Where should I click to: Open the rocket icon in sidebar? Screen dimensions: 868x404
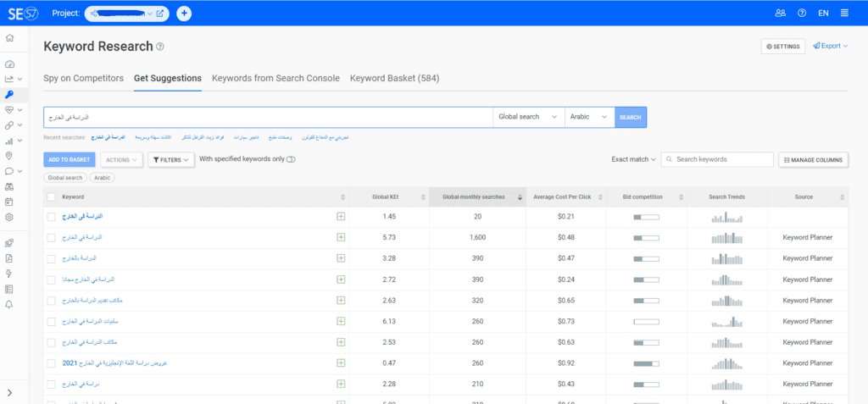click(x=9, y=242)
